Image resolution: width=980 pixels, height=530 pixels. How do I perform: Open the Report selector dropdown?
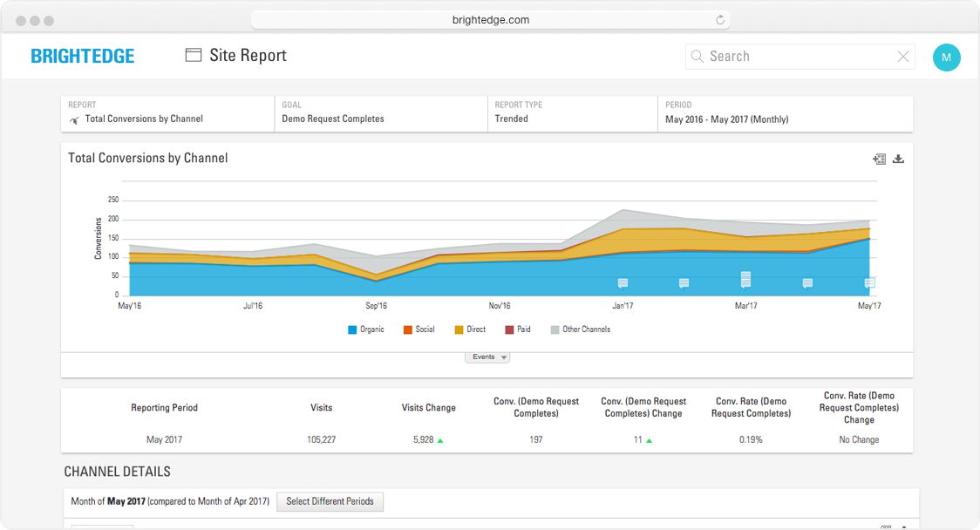167,113
